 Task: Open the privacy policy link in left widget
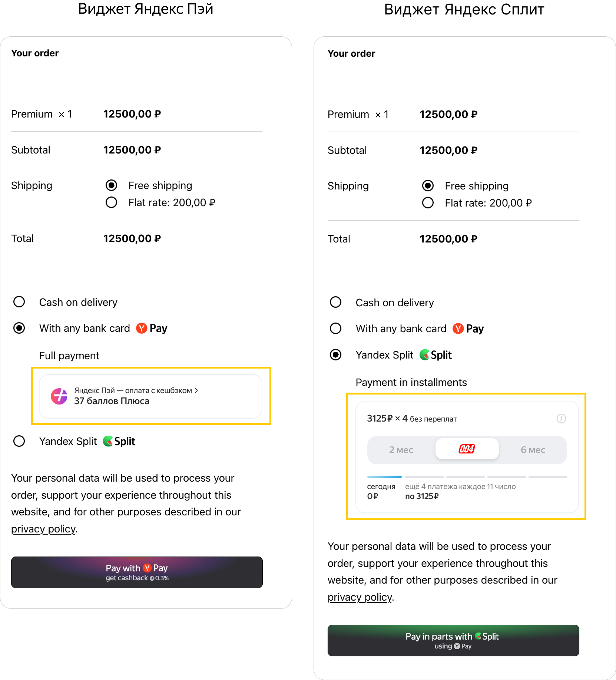pos(43,529)
